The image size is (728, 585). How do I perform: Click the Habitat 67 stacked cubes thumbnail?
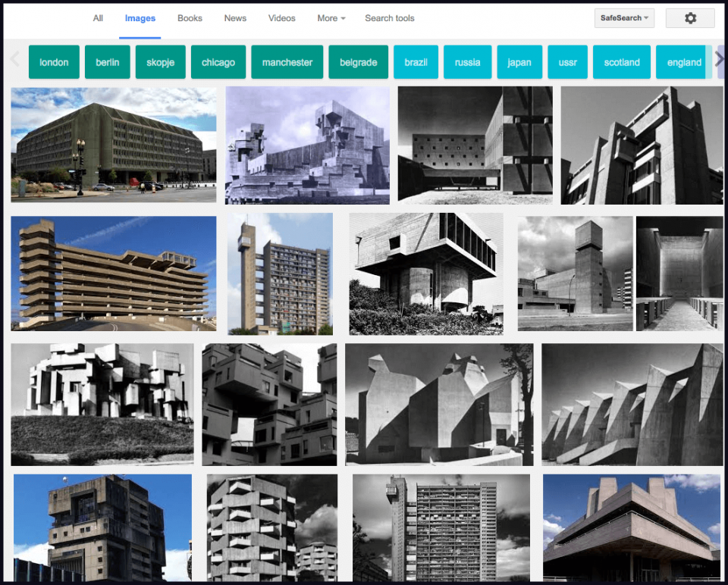[270, 404]
